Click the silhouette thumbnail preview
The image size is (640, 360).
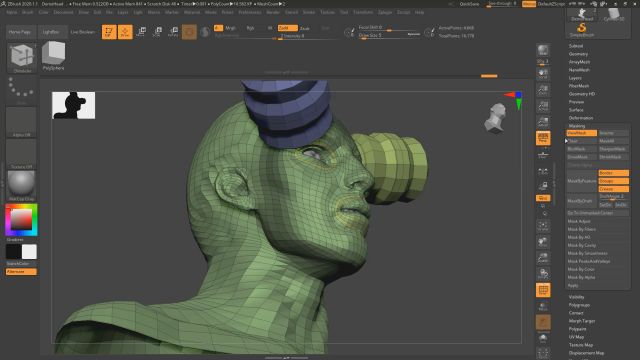coord(73,105)
